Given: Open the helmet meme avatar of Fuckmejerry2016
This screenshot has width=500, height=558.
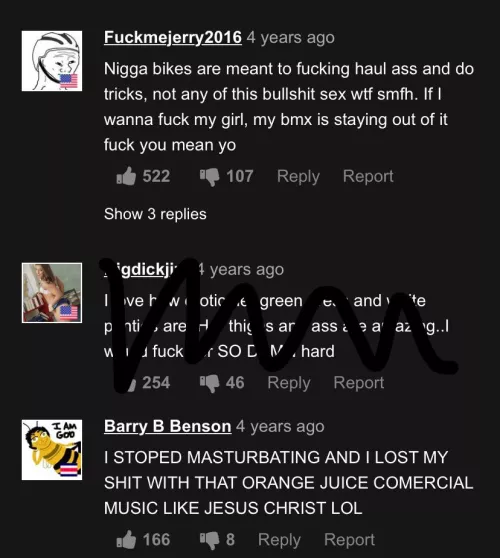Looking at the screenshot, I should (x=52, y=61).
